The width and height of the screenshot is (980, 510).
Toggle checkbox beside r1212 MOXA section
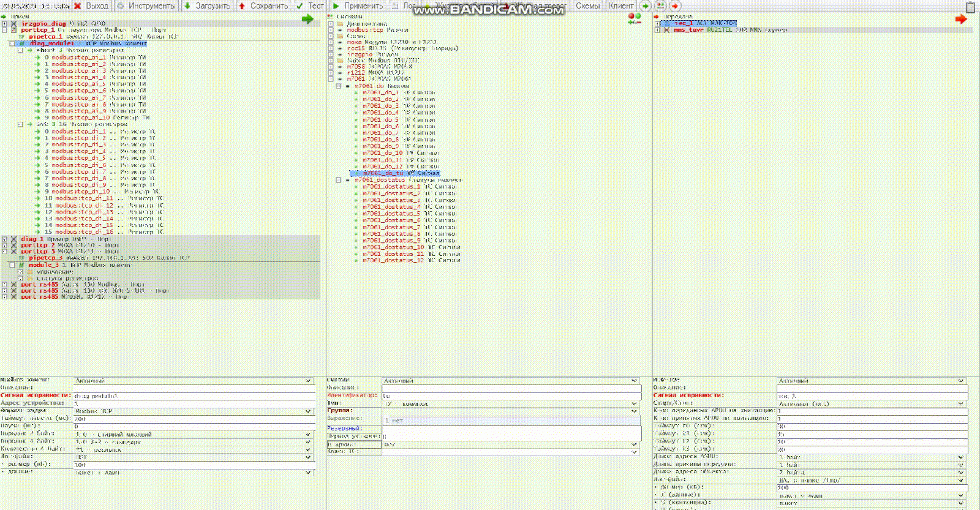pos(331,72)
